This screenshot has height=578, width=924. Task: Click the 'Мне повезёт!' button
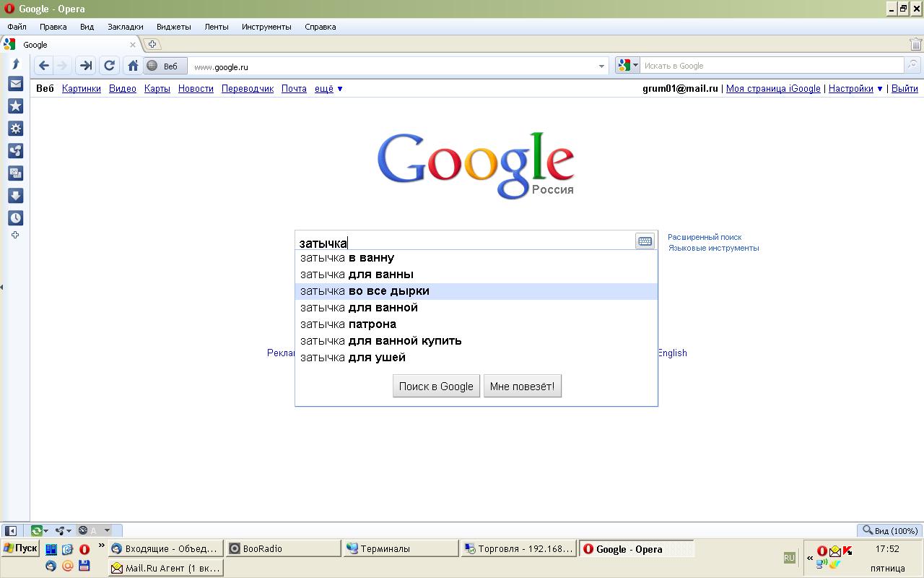[x=522, y=387]
